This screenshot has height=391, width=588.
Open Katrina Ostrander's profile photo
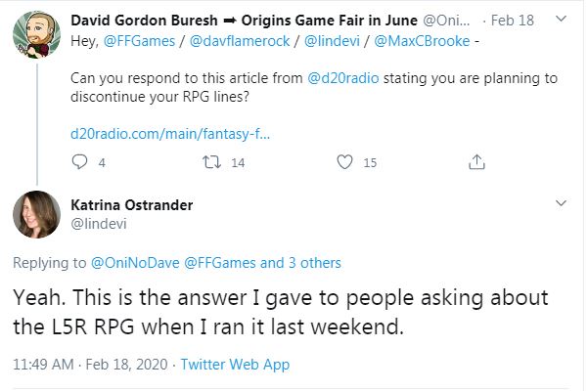[x=37, y=214]
